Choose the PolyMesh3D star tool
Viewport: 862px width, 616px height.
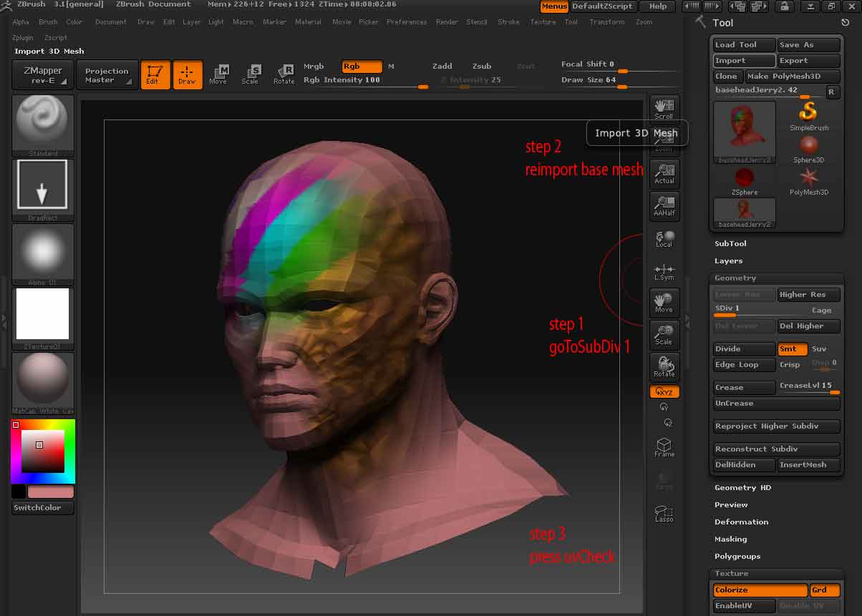(809, 181)
